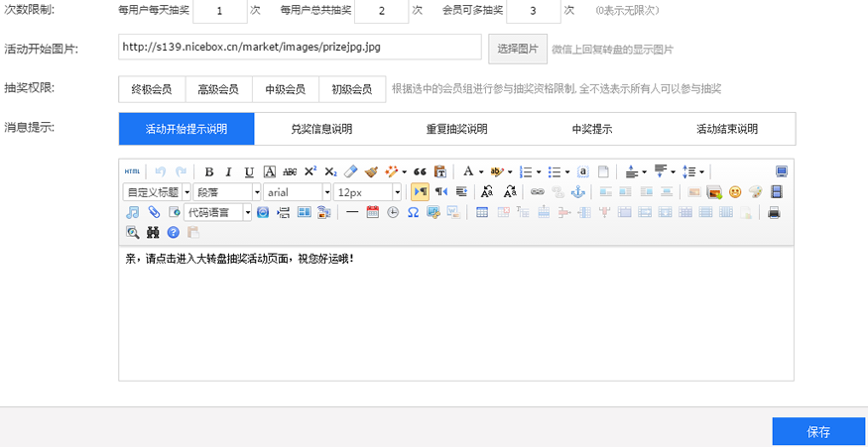Toggle the 初级会员 member group
Viewport: 868px width, 447px height.
(352, 89)
